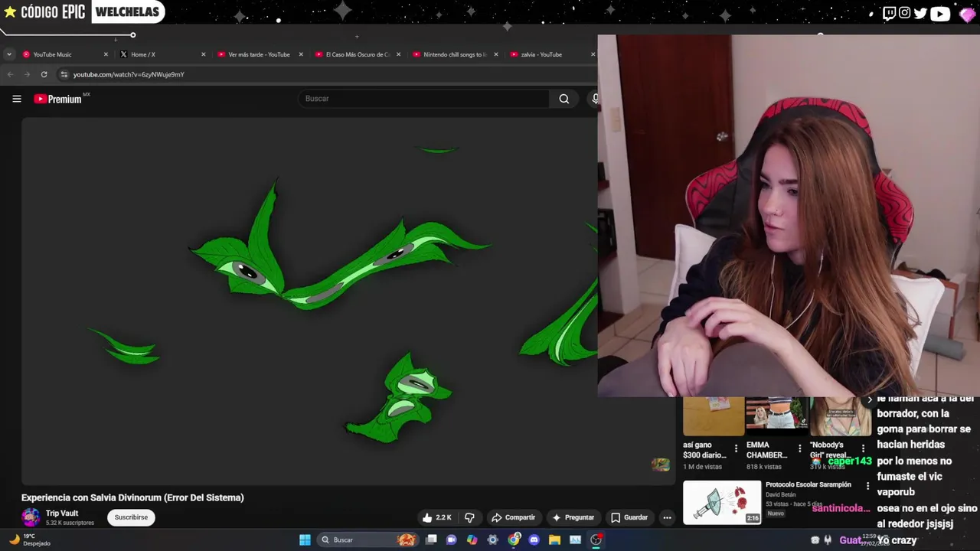Open options for 'Nobody's Girl' short
This screenshot has width=980, height=551.
click(x=863, y=448)
